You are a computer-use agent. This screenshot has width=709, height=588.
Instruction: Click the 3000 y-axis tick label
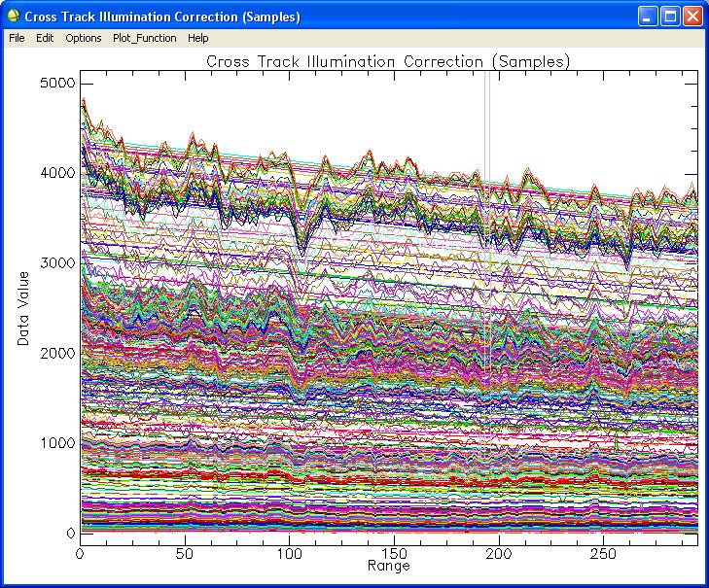tap(57, 263)
